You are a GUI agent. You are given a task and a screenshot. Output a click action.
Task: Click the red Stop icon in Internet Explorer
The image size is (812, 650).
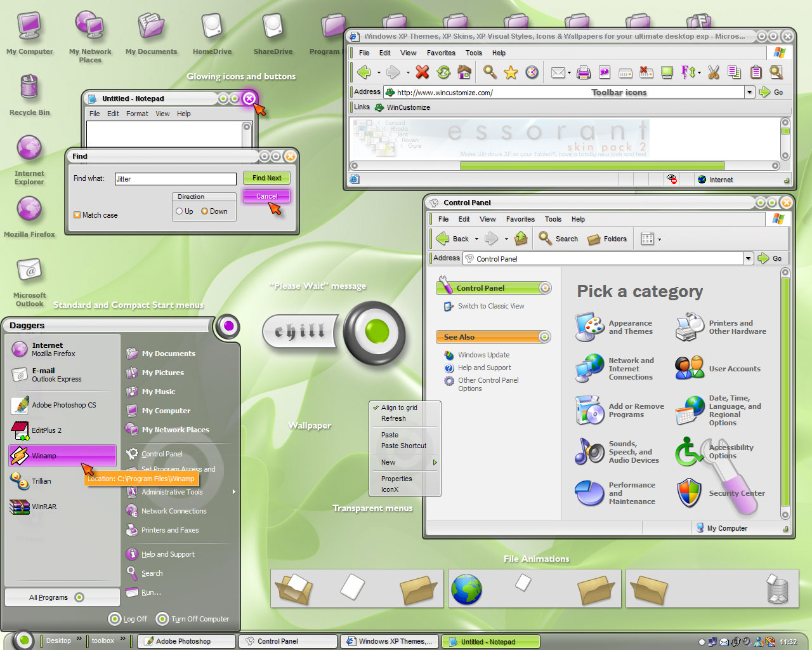coord(422,72)
